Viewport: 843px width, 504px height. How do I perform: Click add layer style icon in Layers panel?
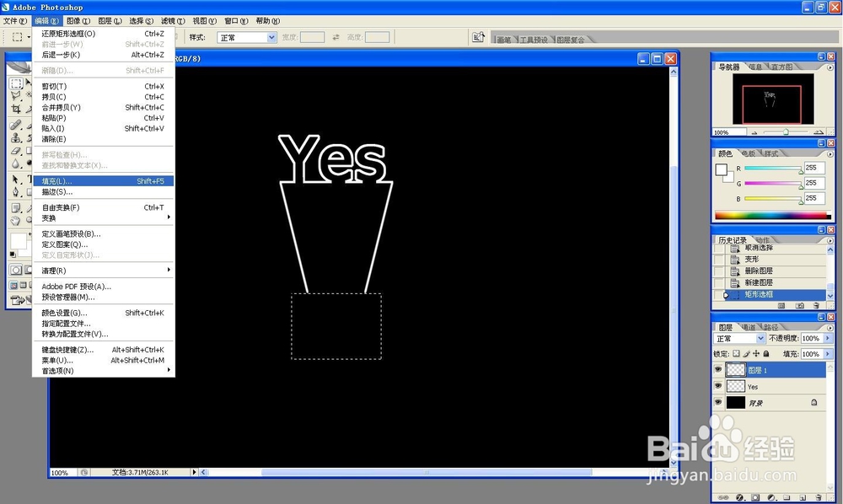coord(739,497)
